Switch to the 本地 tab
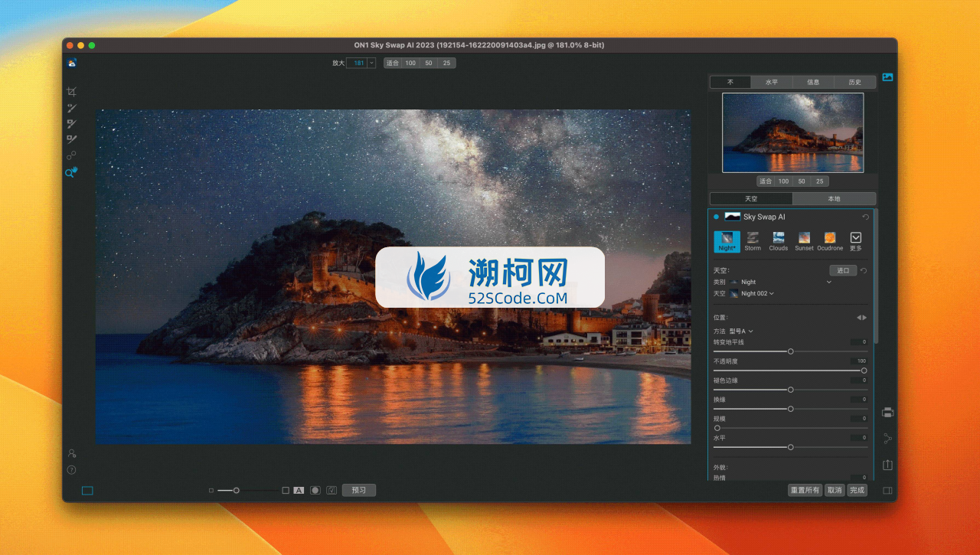 (x=834, y=199)
